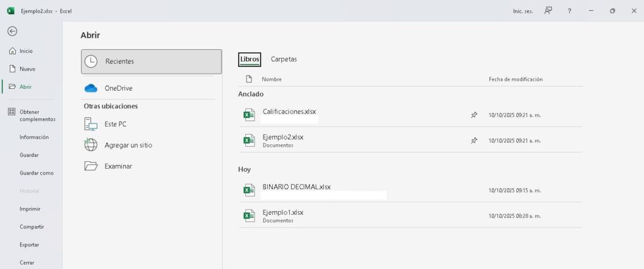This screenshot has width=644, height=269.
Task: Click the Excel logo in title bar
Action: 11,11
